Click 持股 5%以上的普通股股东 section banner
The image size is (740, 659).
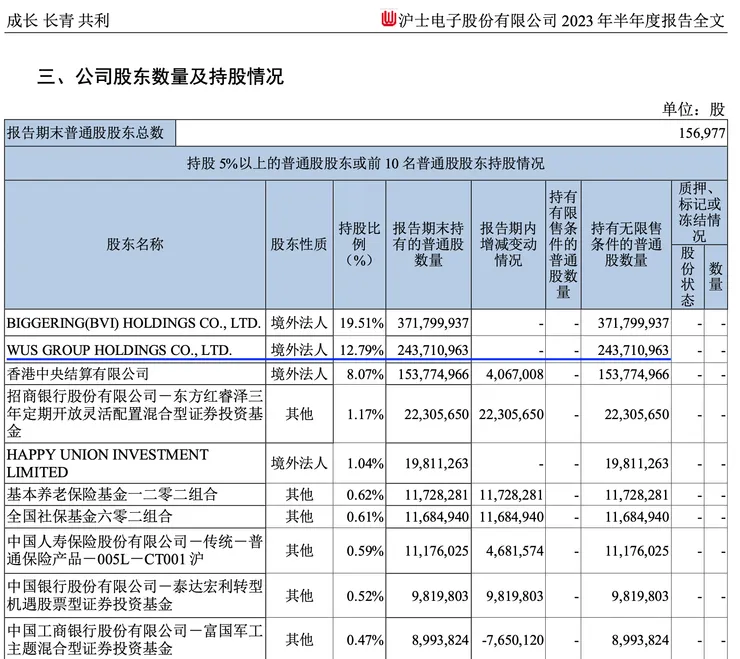pos(366,163)
